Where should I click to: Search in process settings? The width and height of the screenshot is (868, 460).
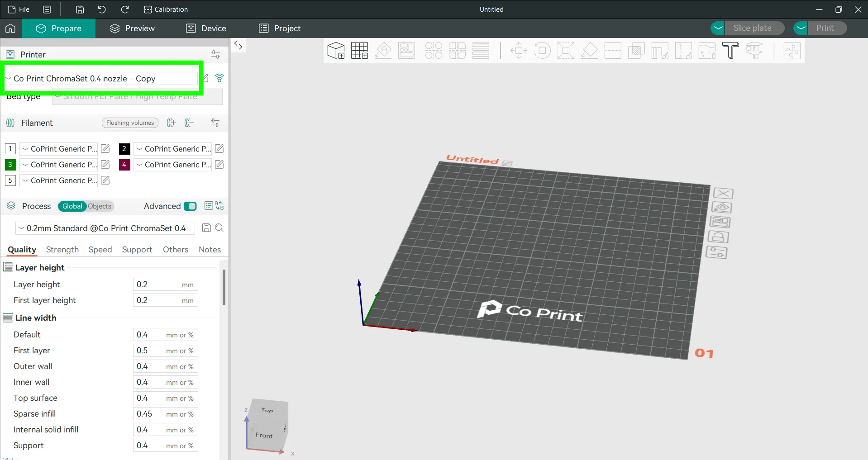(x=219, y=228)
